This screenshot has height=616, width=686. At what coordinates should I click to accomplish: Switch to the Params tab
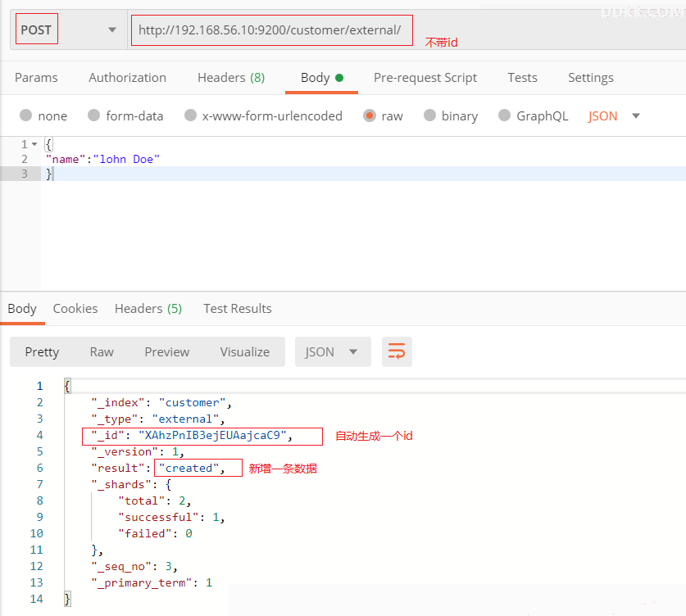click(x=36, y=77)
